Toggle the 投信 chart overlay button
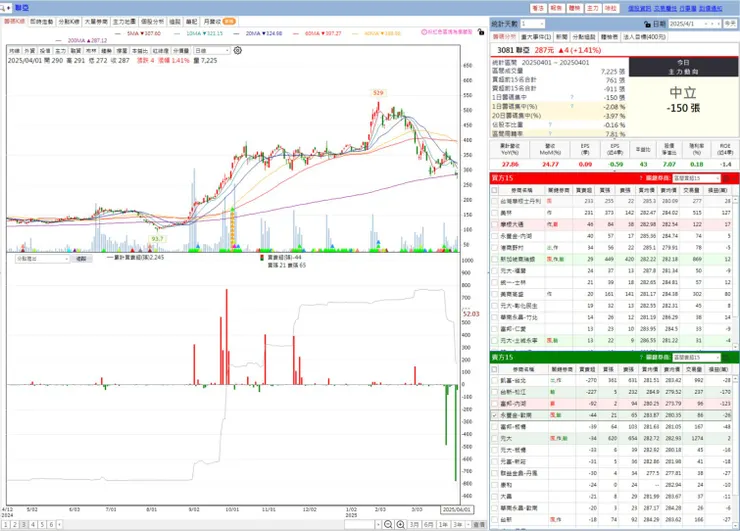740x531 pixels. [45, 51]
